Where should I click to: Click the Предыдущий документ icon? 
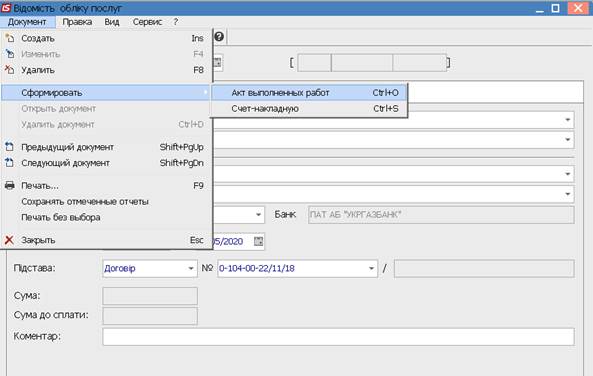pyautogui.click(x=9, y=147)
